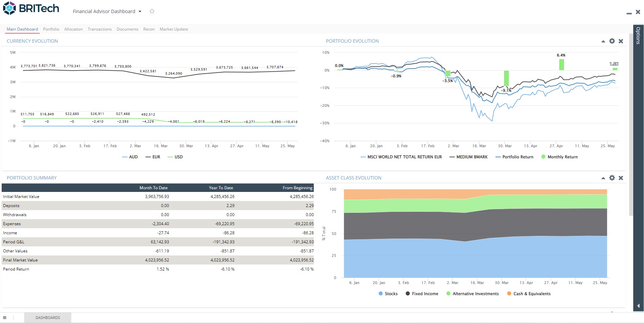Open the Documents tab

[127, 29]
